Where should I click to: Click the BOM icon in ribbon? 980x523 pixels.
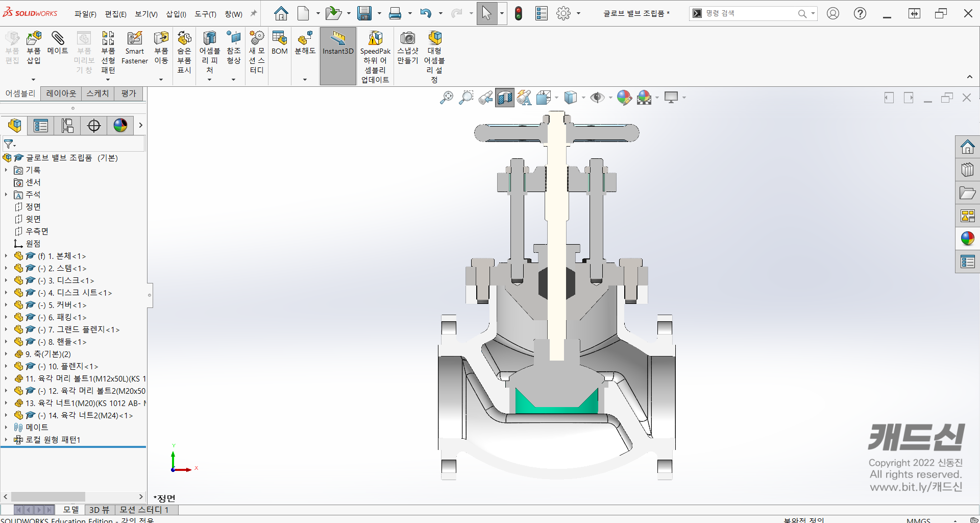point(280,38)
